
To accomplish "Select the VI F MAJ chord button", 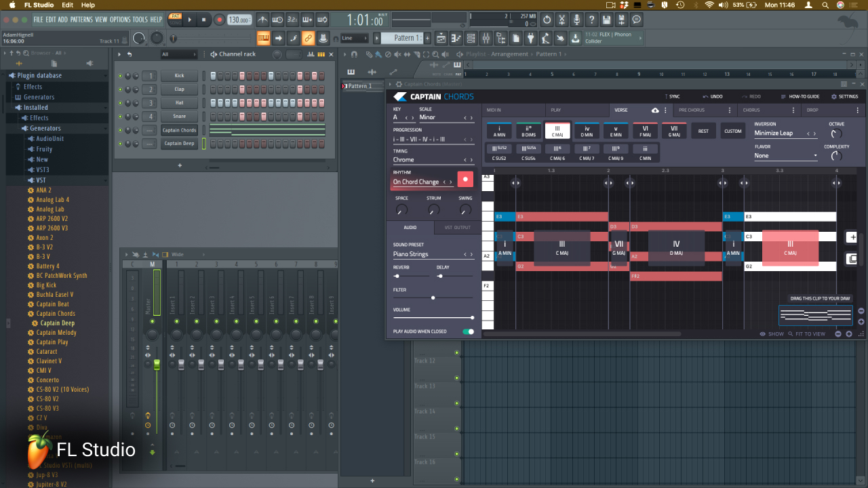I will tap(645, 131).
